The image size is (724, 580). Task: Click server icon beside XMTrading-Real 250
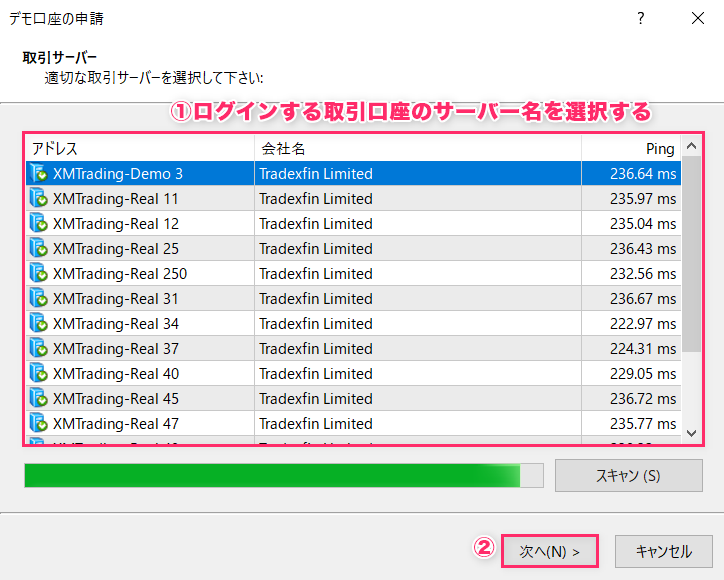[x=38, y=273]
